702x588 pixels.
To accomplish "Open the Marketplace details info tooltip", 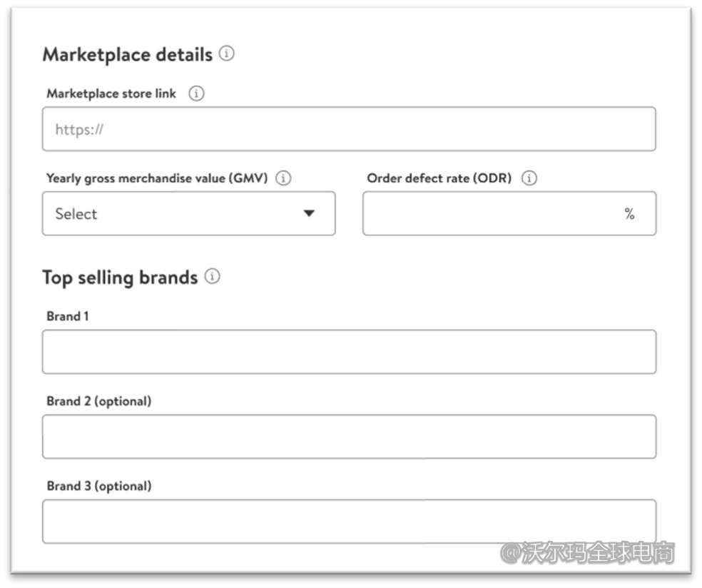I will 226,53.
